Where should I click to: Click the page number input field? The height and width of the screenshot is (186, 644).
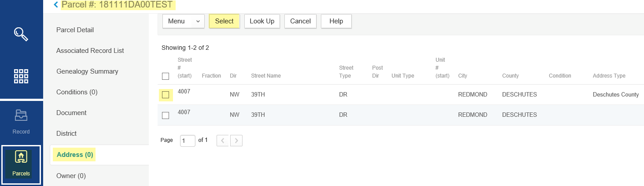(x=188, y=141)
